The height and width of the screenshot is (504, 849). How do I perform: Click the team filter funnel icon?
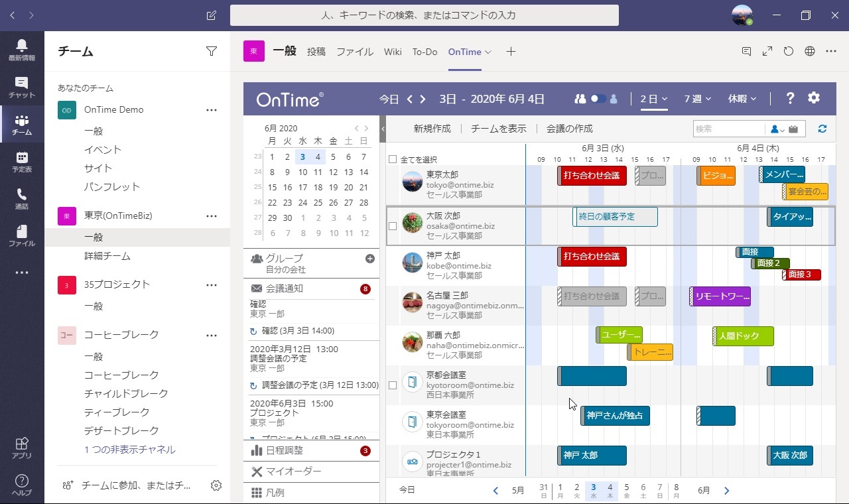pyautogui.click(x=212, y=52)
